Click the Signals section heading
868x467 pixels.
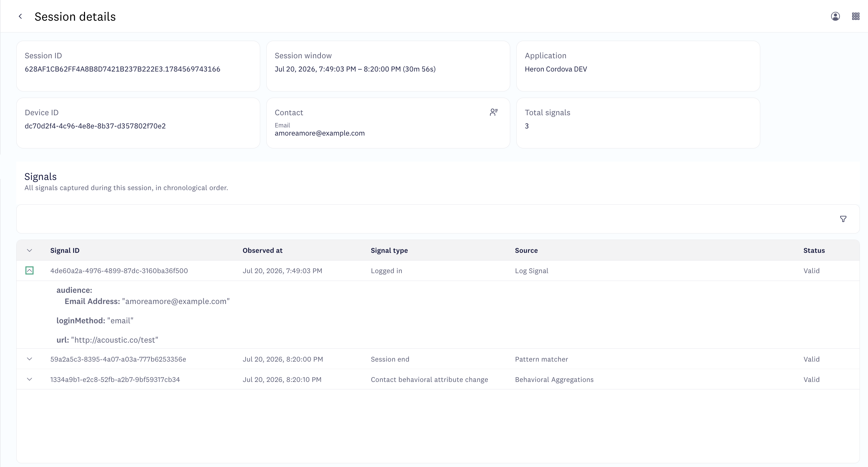[40, 177]
